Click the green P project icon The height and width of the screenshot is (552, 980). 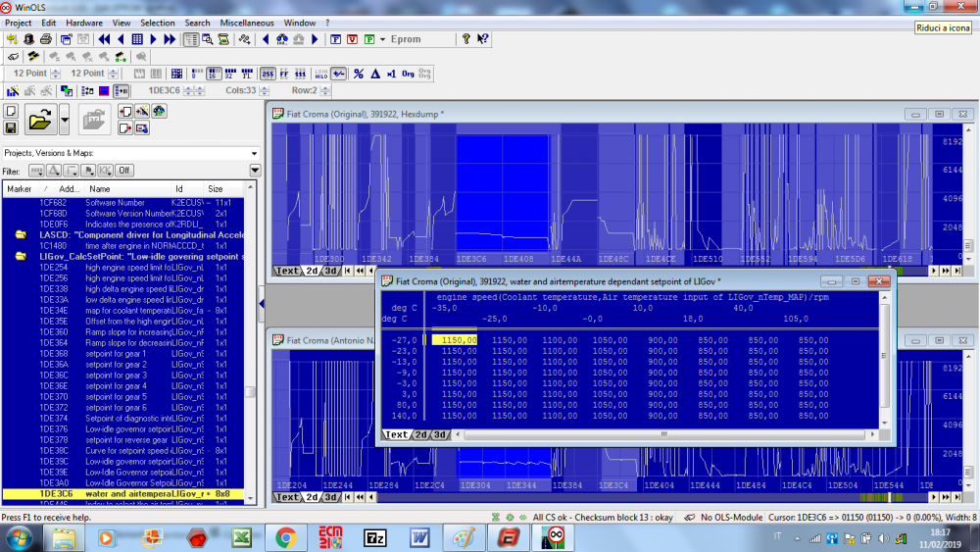coord(369,39)
